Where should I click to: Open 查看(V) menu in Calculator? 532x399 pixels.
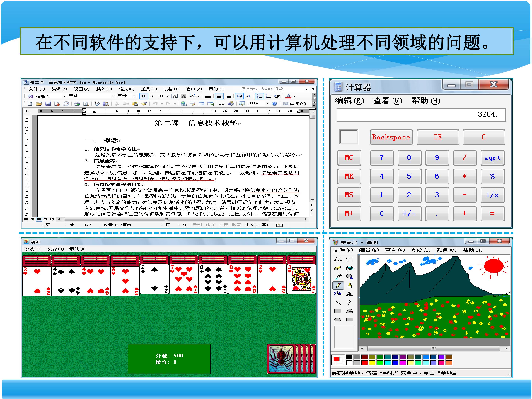[388, 101]
